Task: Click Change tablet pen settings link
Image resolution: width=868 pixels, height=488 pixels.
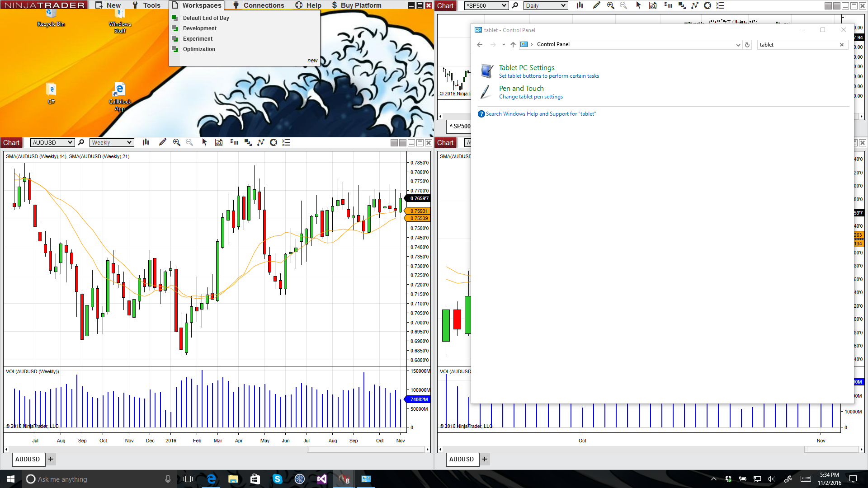Action: tap(531, 97)
